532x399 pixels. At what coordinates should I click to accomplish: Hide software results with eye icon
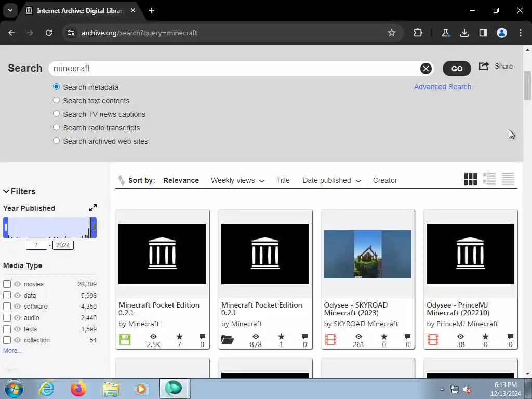point(17,307)
